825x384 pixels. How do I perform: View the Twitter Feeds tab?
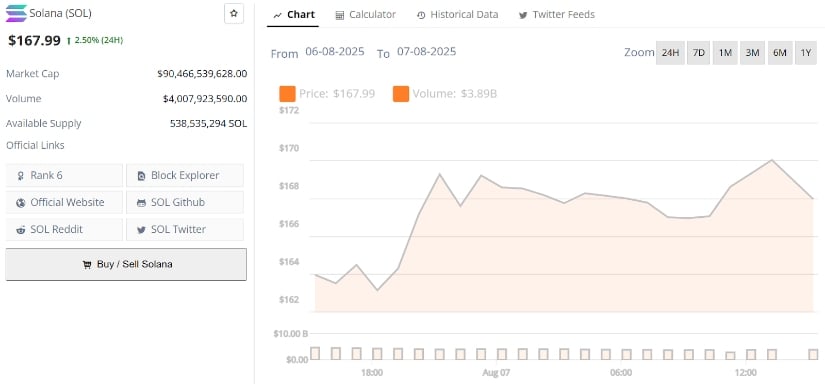pyautogui.click(x=557, y=15)
